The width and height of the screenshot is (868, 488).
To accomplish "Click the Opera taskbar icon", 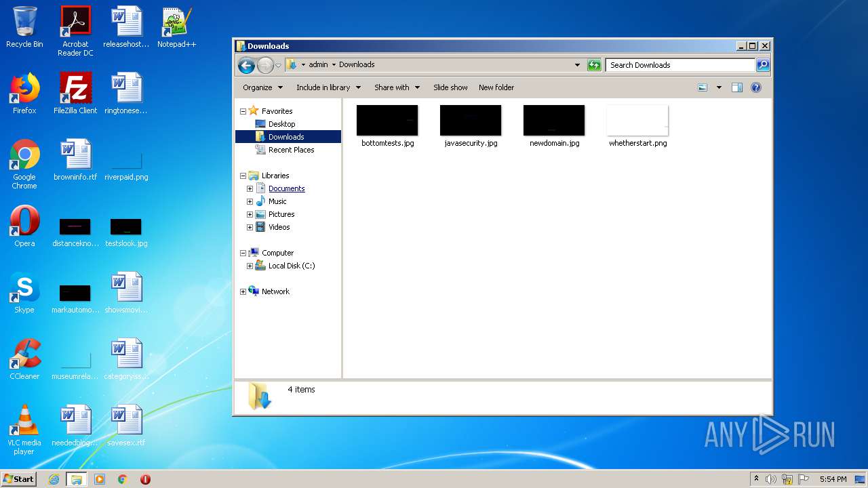I will click(145, 479).
